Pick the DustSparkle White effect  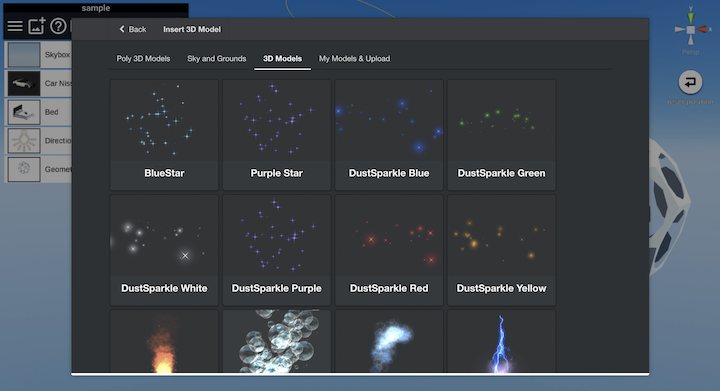click(164, 250)
